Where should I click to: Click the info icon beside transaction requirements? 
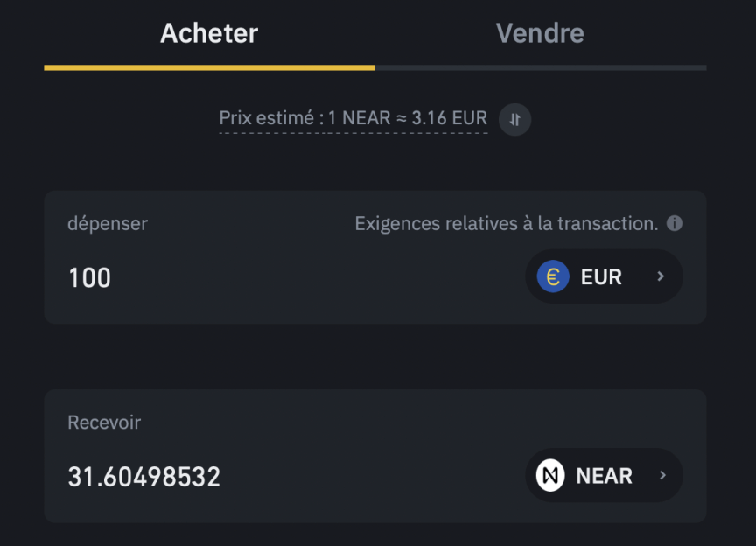tap(676, 223)
